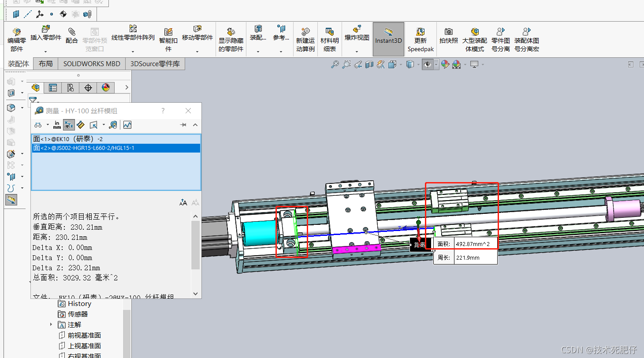Click the coordinate system icon in top toolbar
Viewport: 644px width, 358px height.
point(40,14)
